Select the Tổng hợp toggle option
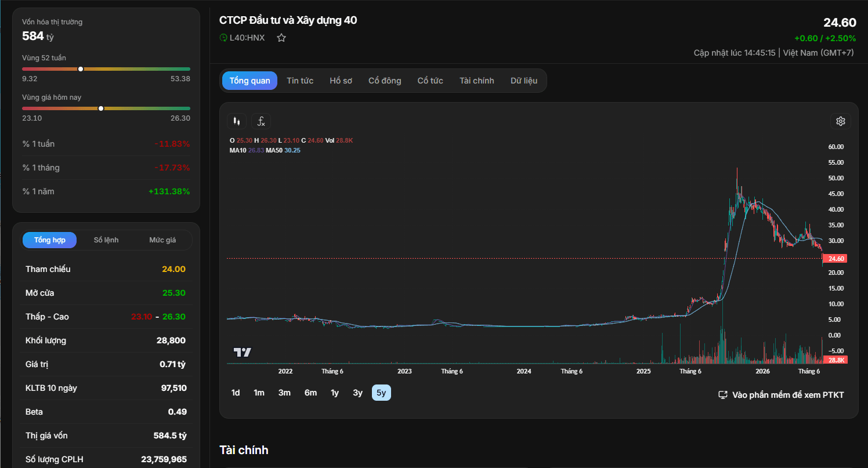This screenshot has width=868, height=468. click(x=49, y=240)
